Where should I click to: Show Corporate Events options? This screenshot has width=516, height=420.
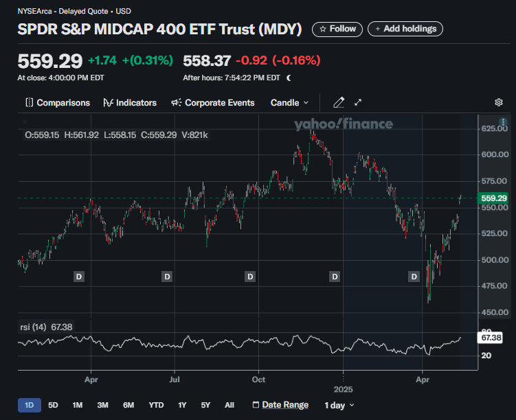pyautogui.click(x=213, y=102)
